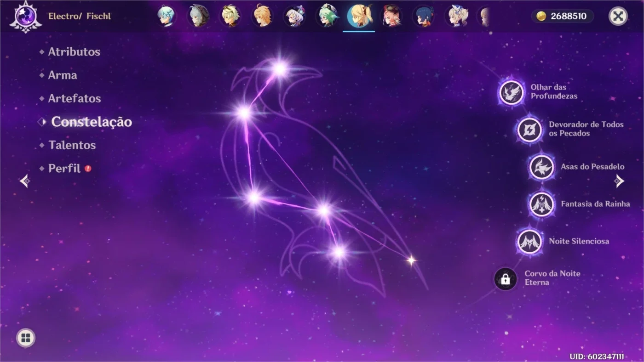View the Devorador de Todos os Pecados icon
This screenshot has width=644, height=362.
pos(529,130)
